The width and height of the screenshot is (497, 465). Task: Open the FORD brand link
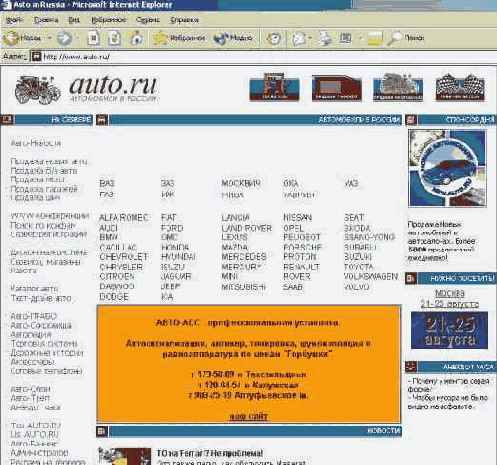pos(172,228)
